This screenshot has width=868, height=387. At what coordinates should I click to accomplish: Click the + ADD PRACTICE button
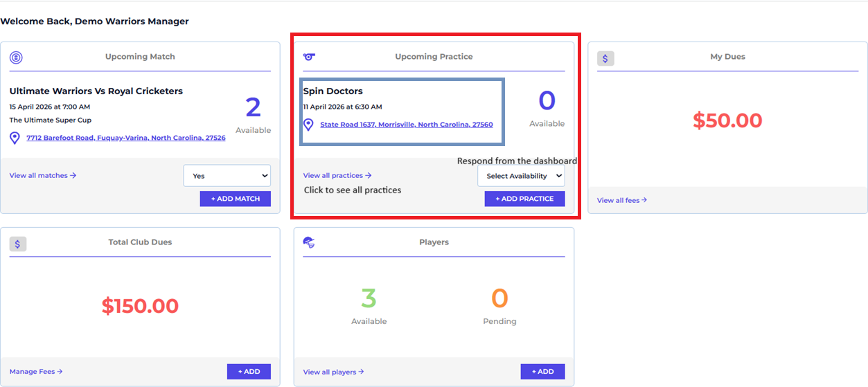(x=524, y=199)
